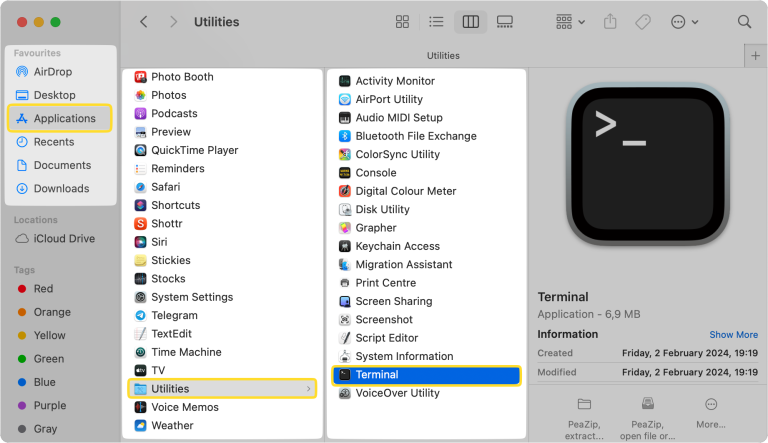Select Bluetooth File Exchange icon
The height and width of the screenshot is (443, 768).
pyautogui.click(x=345, y=136)
